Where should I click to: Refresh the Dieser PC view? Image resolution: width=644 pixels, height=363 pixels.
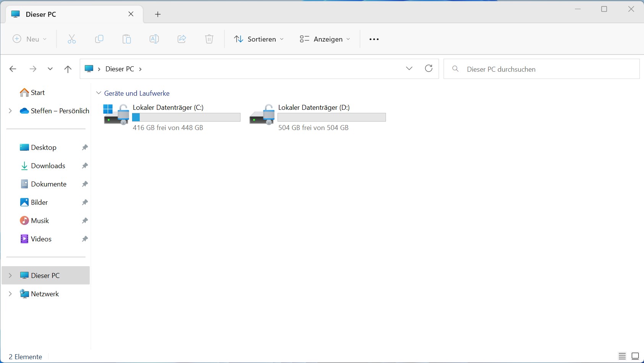[x=429, y=68]
